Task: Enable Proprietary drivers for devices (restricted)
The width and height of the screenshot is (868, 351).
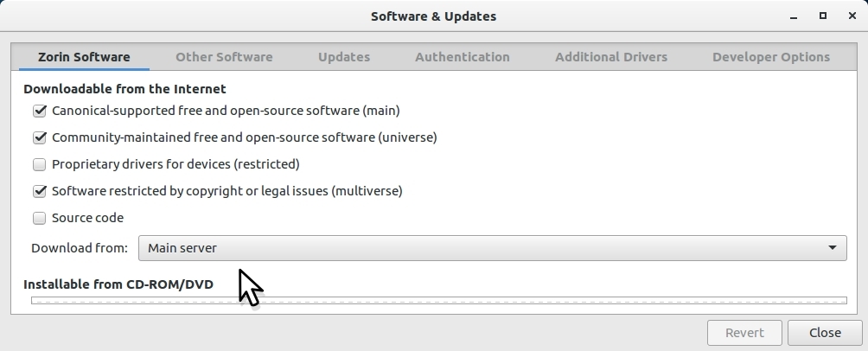Action: tap(39, 164)
